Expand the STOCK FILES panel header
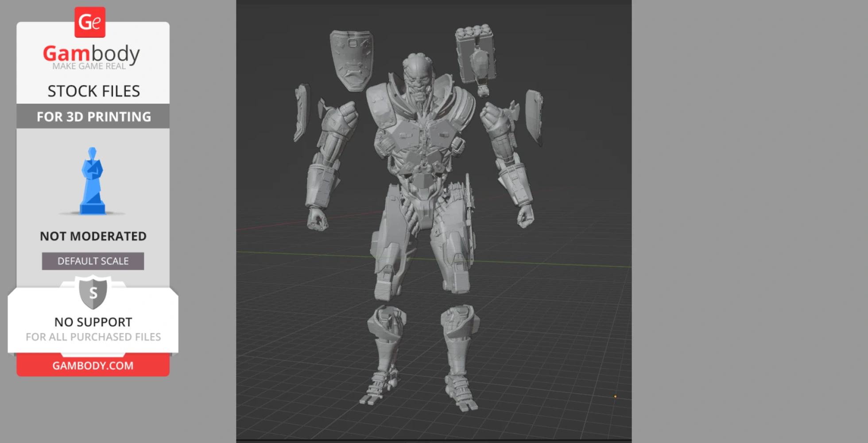 (x=94, y=91)
